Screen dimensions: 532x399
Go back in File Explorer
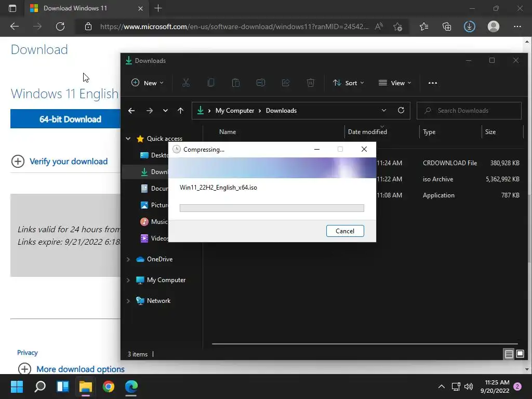(131, 111)
